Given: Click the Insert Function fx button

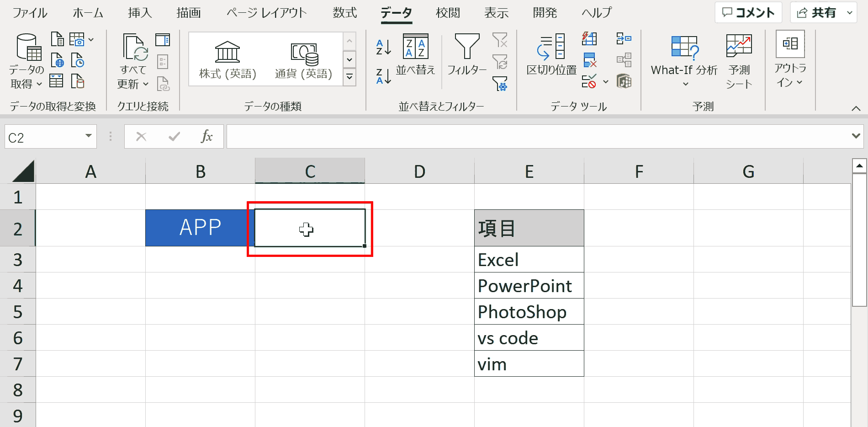Looking at the screenshot, I should point(206,136).
